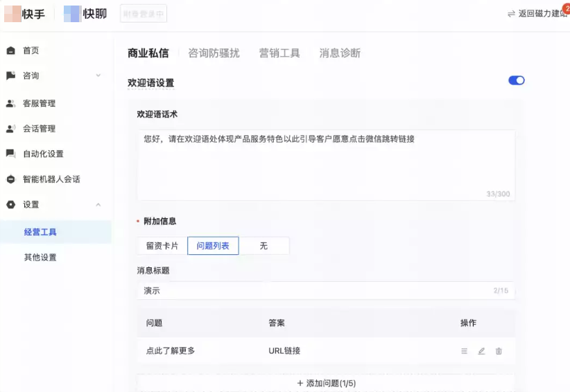Click the 智能机器人会话 robot icon
The width and height of the screenshot is (570, 392).
[x=11, y=179]
